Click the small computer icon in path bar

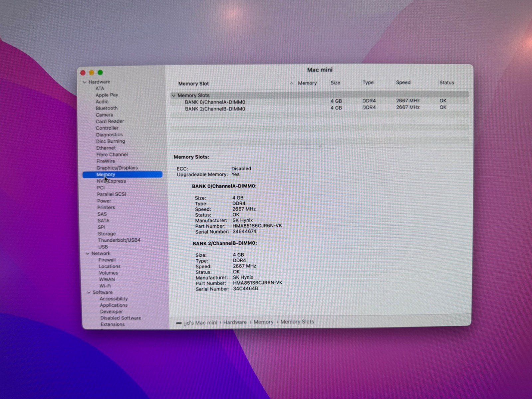coord(179,323)
